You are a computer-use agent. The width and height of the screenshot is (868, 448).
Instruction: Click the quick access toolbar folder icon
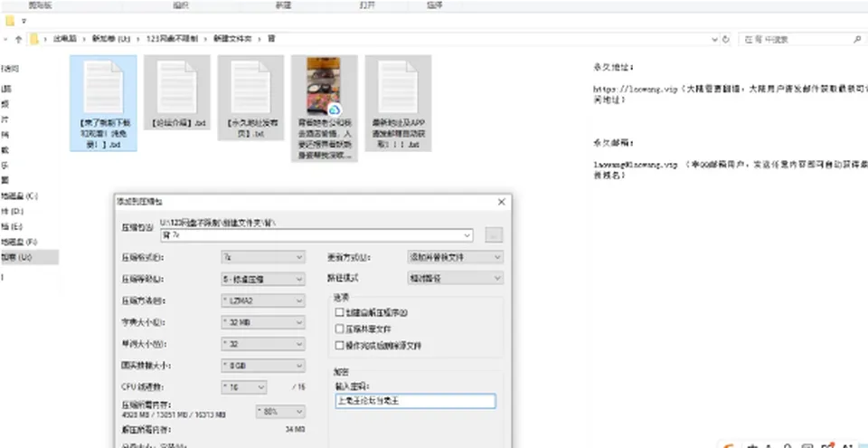pos(10,21)
